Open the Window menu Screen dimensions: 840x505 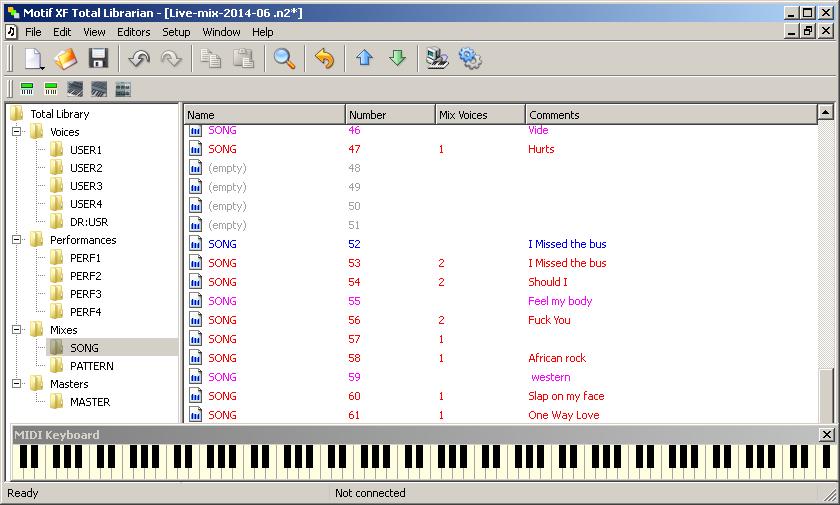click(221, 32)
